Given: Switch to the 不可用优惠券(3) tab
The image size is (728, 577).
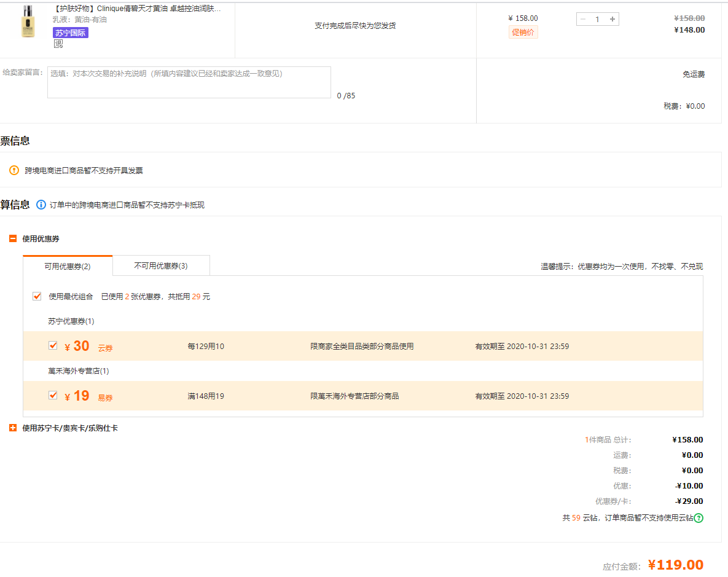Looking at the screenshot, I should pyautogui.click(x=160, y=265).
